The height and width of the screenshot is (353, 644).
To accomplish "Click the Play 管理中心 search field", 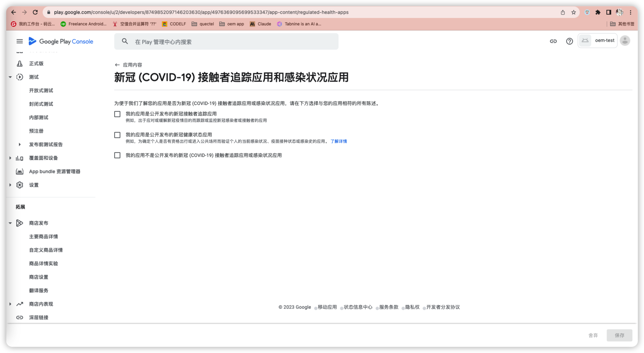I will (226, 42).
